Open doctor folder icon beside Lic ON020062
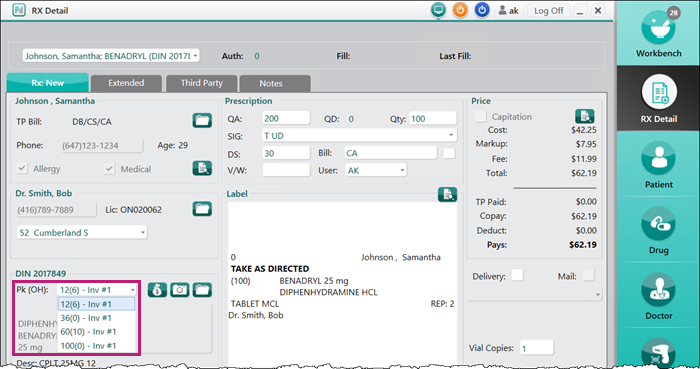 (x=202, y=208)
